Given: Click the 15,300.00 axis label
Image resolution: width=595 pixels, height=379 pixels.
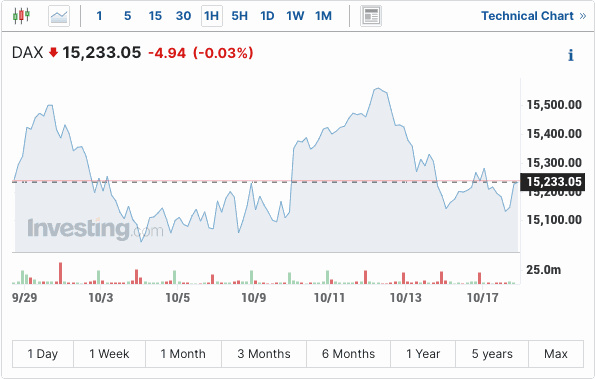Looking at the screenshot, I should pos(554,162).
